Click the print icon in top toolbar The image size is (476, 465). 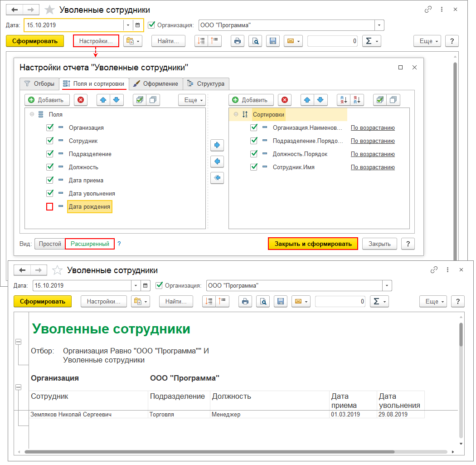point(237,41)
